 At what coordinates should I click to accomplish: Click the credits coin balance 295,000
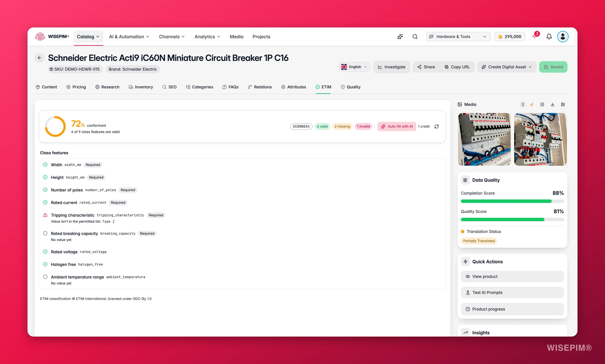(x=509, y=37)
